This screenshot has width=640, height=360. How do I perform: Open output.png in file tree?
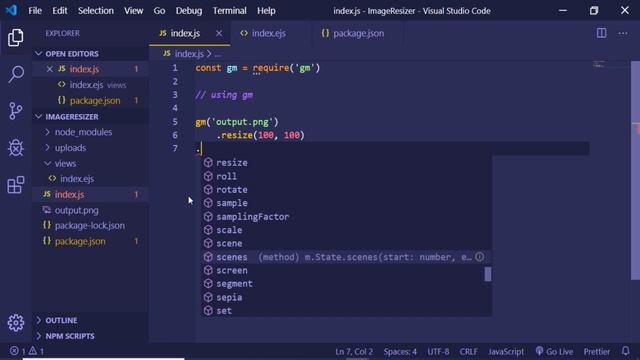point(90,210)
